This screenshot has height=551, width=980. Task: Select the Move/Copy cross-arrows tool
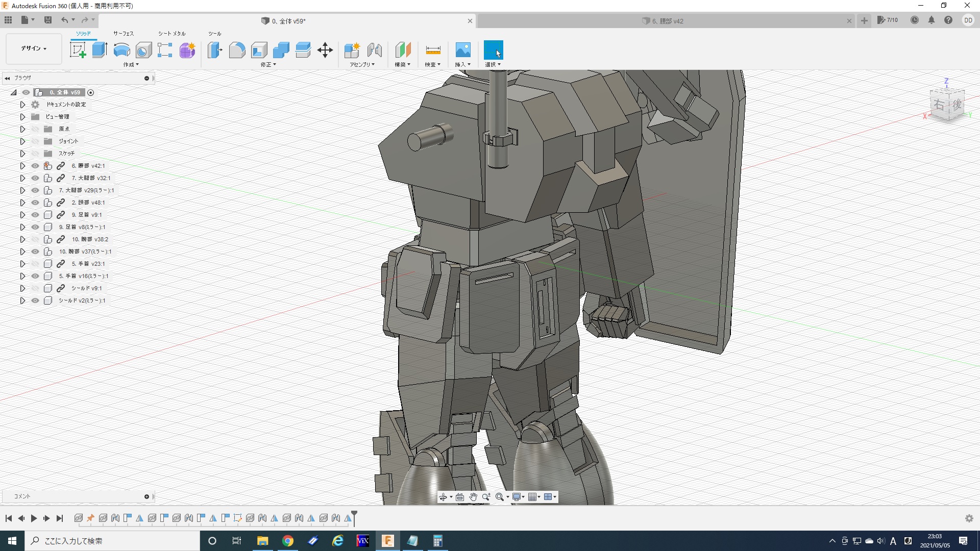click(325, 50)
